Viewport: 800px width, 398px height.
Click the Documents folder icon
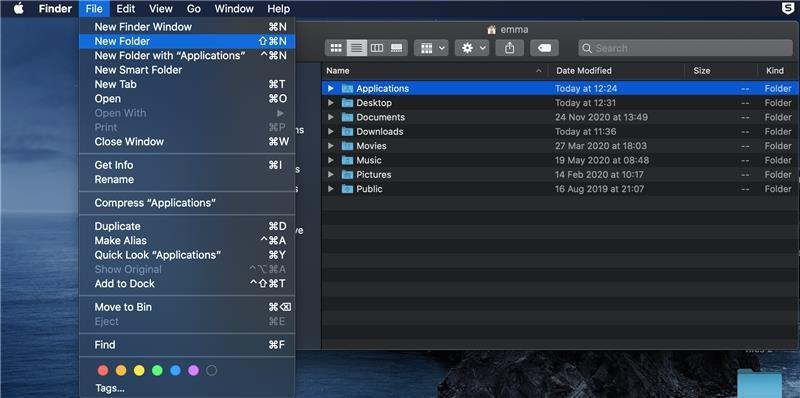point(347,117)
